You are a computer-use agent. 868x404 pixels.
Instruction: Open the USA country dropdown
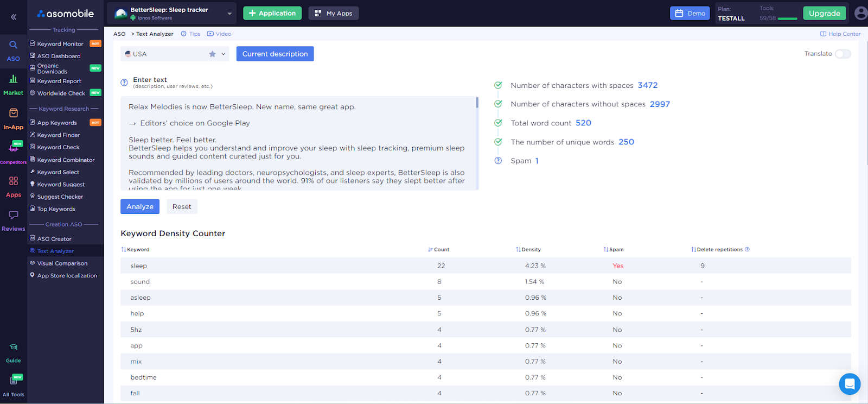175,54
